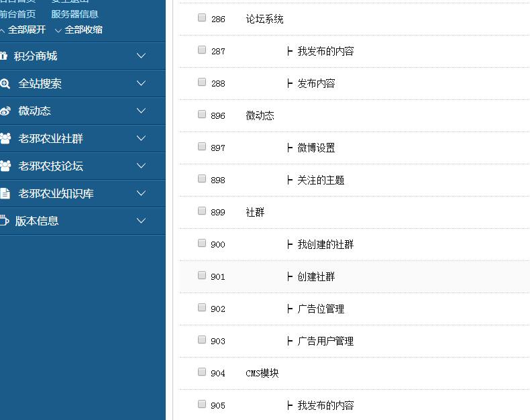
Task: Open the 老邪农业知识库 sidebar menu label
Action: click(56, 194)
